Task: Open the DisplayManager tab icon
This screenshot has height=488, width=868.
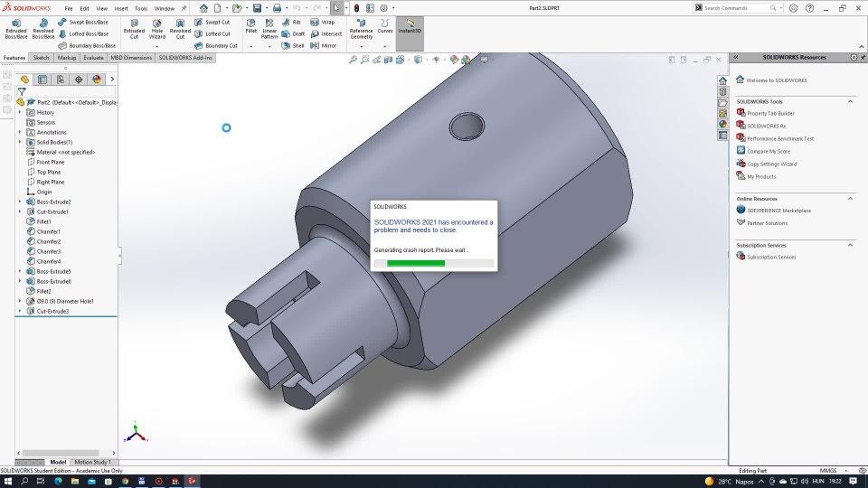Action: point(97,80)
